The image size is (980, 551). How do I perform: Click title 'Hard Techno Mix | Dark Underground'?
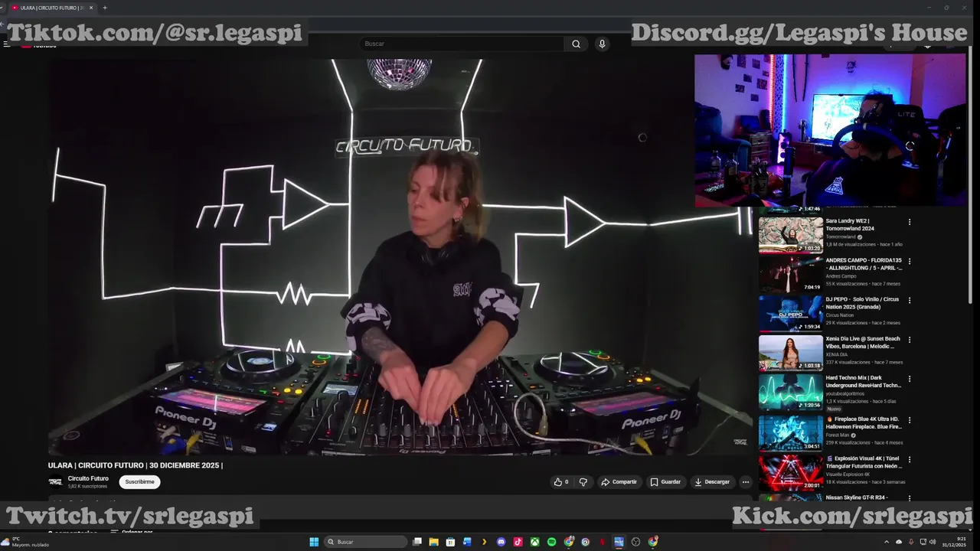pyautogui.click(x=864, y=381)
